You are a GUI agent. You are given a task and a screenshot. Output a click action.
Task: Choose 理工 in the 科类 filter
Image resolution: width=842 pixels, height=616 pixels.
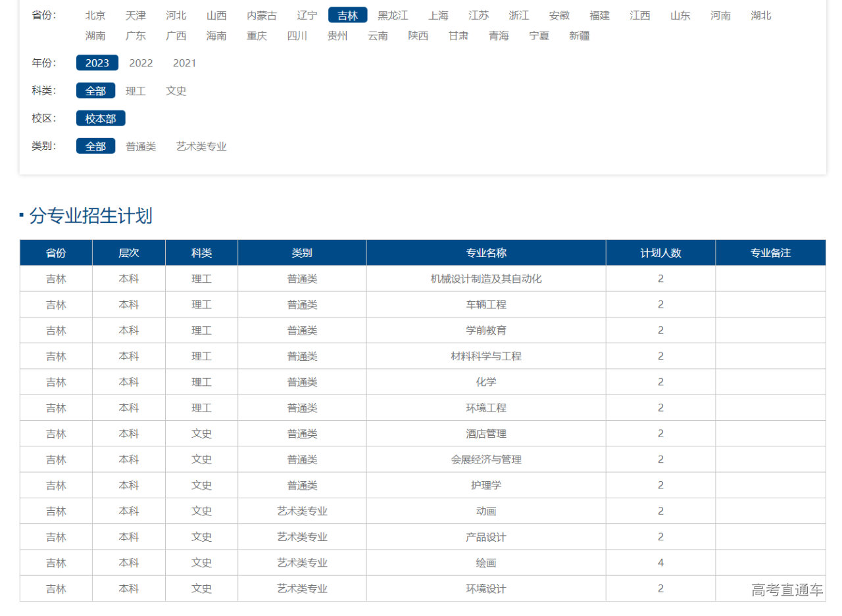136,91
